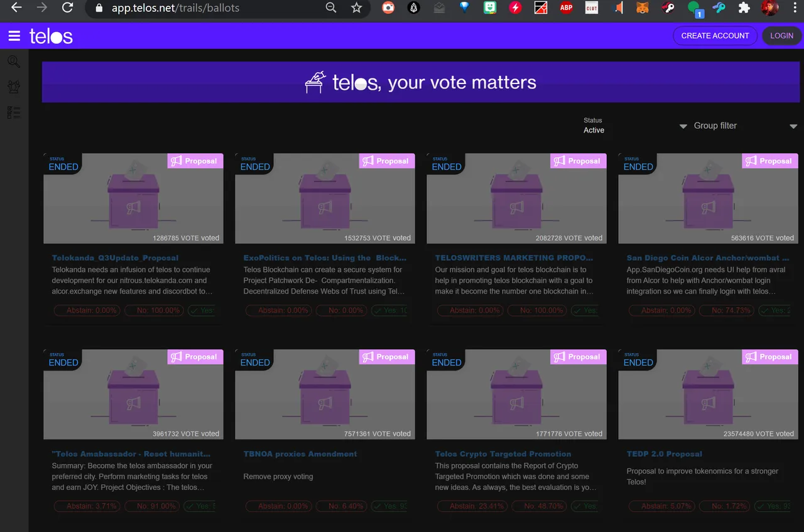
Task: Click the 1771776 VOTE voted ballot image
Action: [x=516, y=394]
